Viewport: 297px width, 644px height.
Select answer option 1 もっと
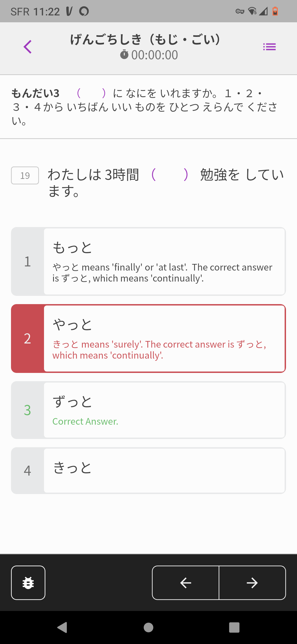164,261
